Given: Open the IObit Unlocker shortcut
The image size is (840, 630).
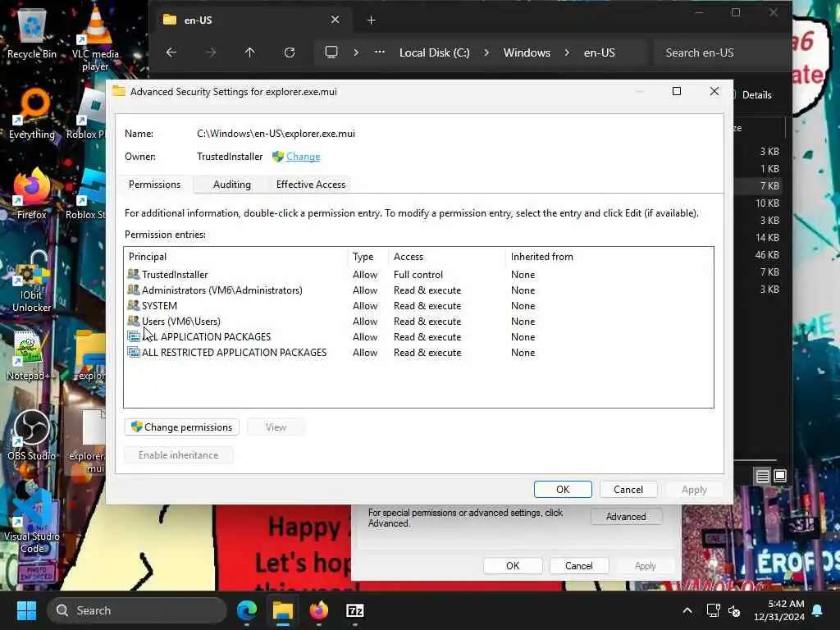Looking at the screenshot, I should [32, 281].
